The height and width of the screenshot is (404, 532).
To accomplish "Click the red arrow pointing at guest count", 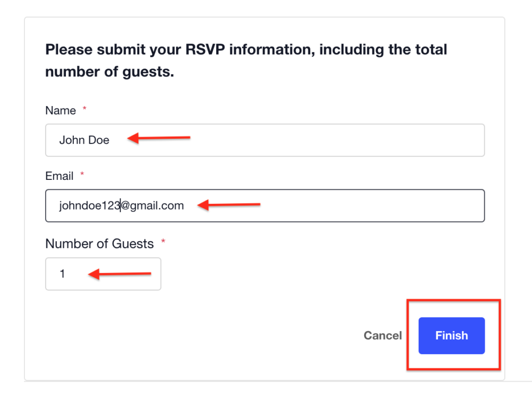I will pyautogui.click(x=119, y=274).
